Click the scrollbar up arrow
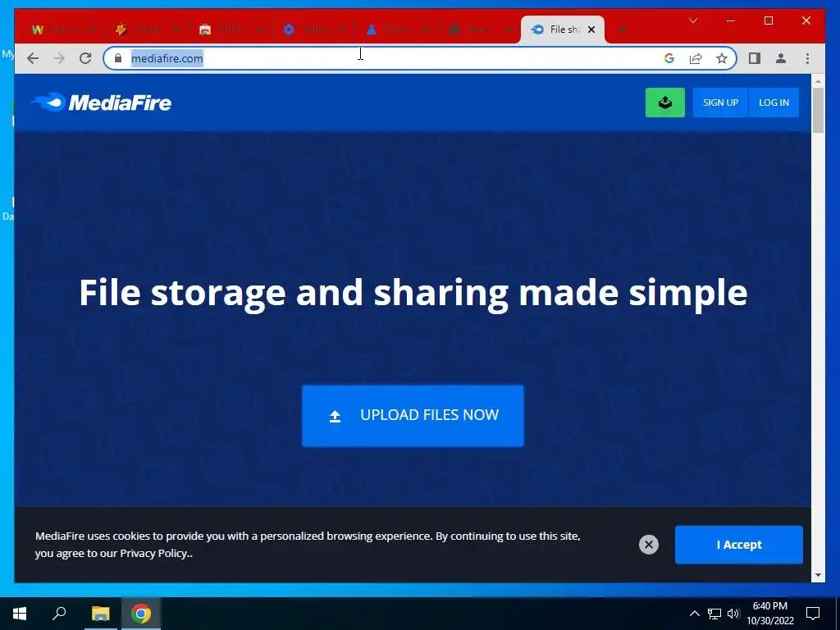This screenshot has width=840, height=630. (x=818, y=81)
